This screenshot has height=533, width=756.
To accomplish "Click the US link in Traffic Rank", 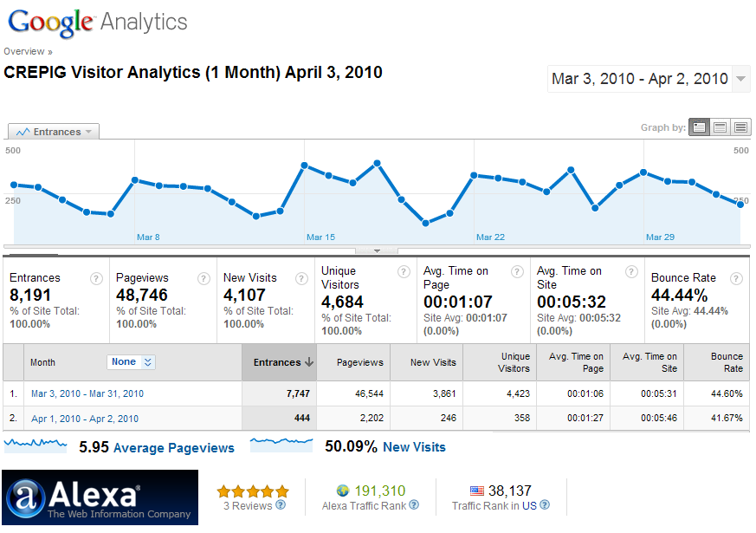I will (x=529, y=505).
